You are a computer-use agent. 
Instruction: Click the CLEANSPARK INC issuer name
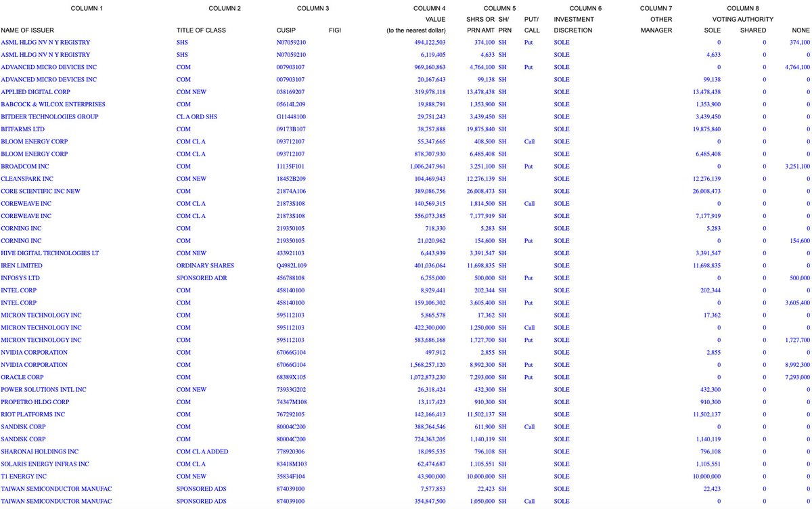click(27, 179)
